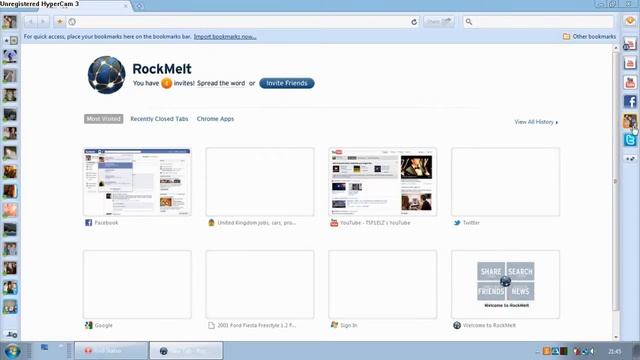Open the Google page thumbnail

pos(137,284)
